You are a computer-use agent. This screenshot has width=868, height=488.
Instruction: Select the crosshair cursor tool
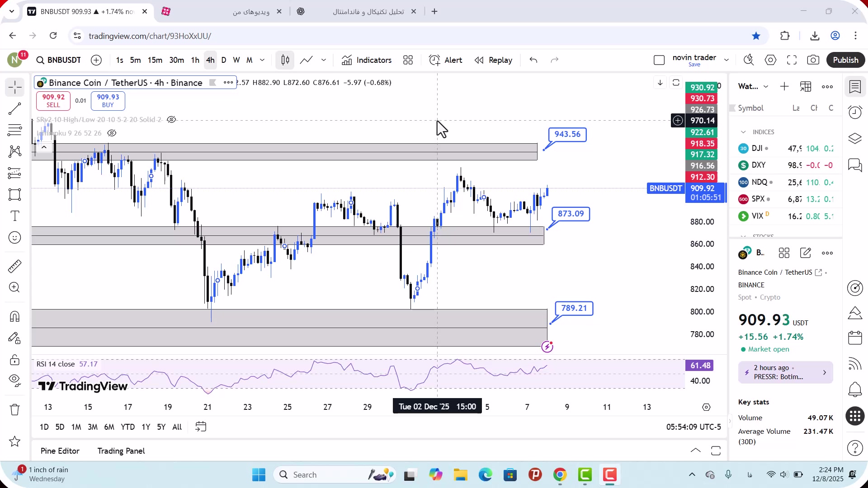point(15,87)
